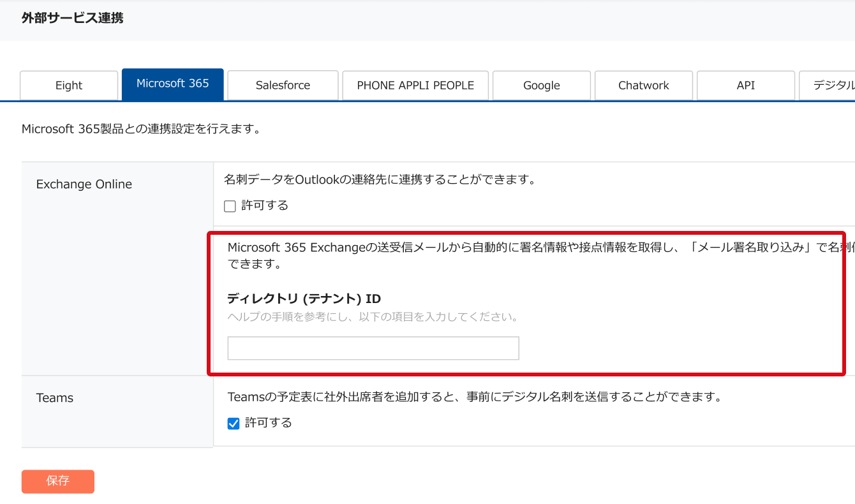Select the API tab
855x504 pixels.
tap(745, 85)
